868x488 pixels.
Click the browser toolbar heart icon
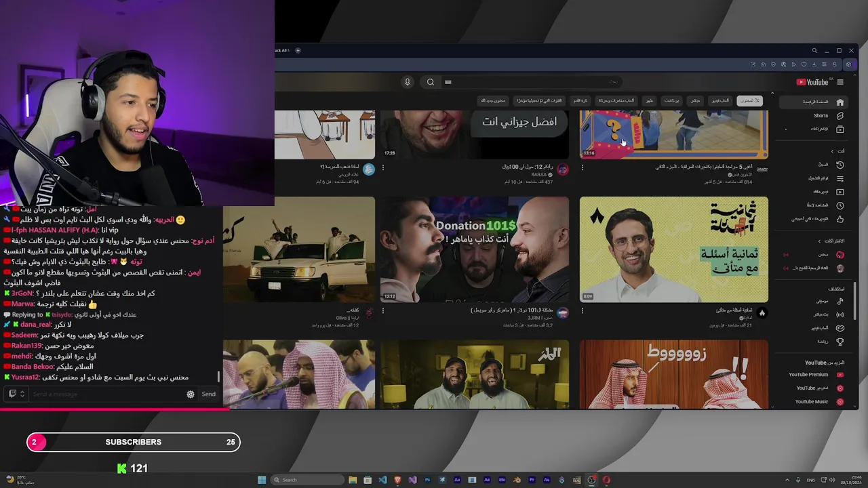pyautogui.click(x=804, y=64)
